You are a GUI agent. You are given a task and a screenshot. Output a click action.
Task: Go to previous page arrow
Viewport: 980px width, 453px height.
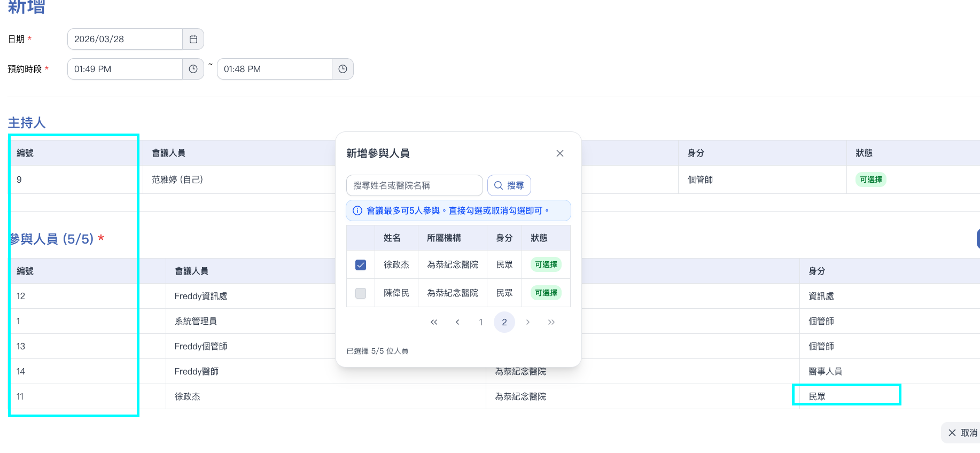click(457, 322)
